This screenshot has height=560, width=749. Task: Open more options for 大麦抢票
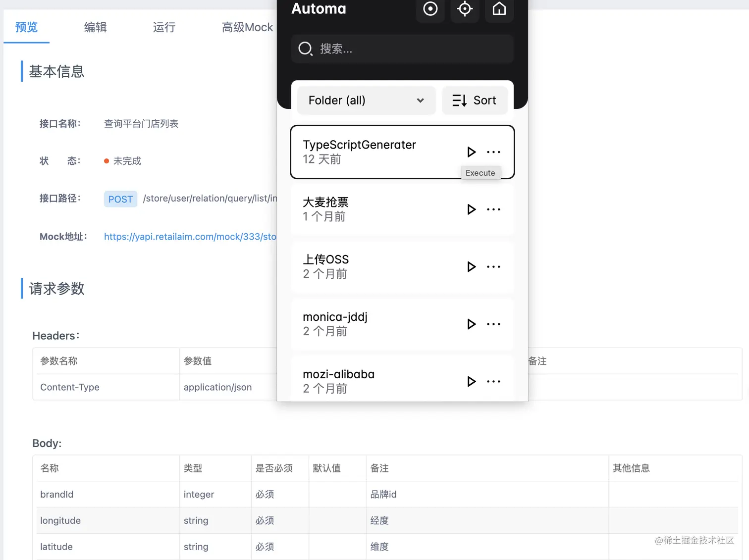(493, 209)
